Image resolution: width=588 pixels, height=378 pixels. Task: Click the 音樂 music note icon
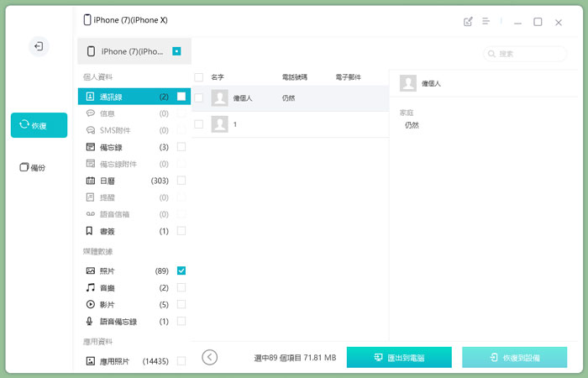coord(90,287)
